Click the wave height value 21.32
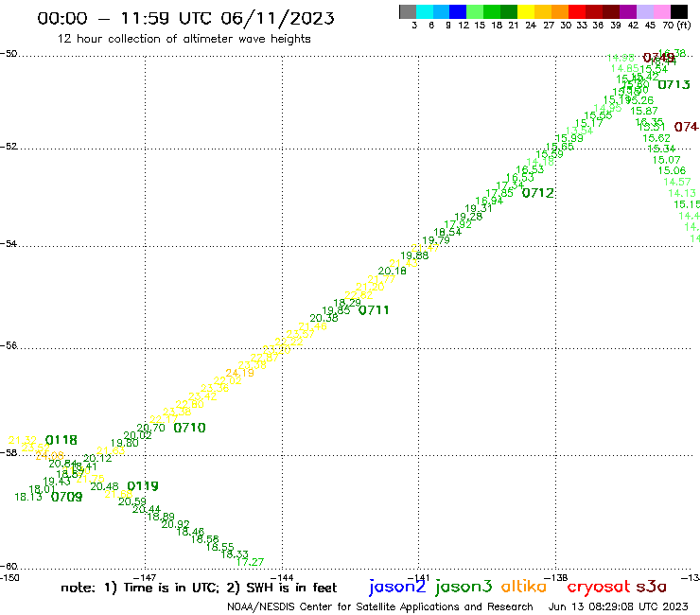Viewport: 700px width, 615px height. [23, 440]
